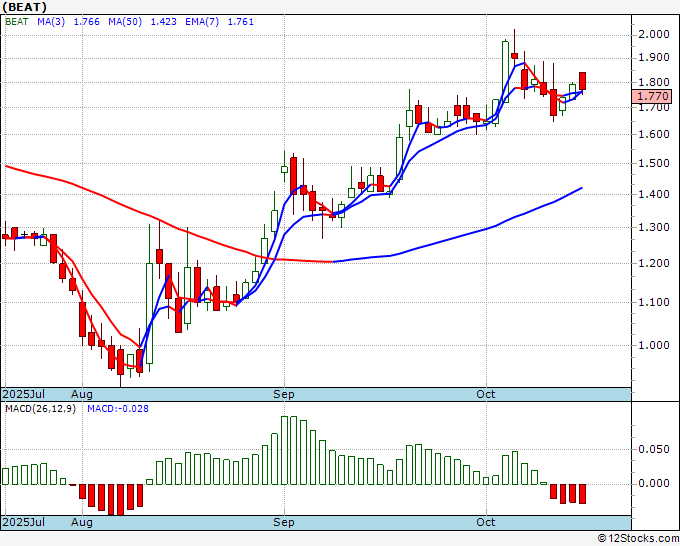Click the 2.000 price axis label

pos(654,34)
